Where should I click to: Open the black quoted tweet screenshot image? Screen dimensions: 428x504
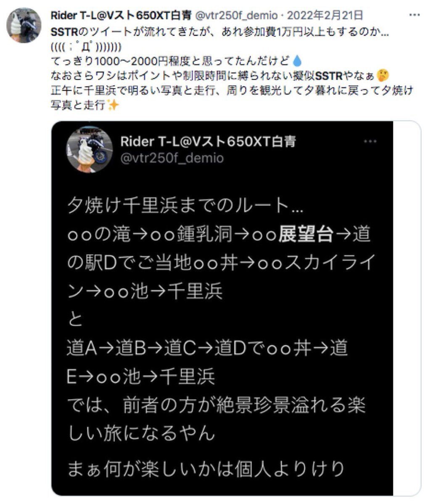222,308
